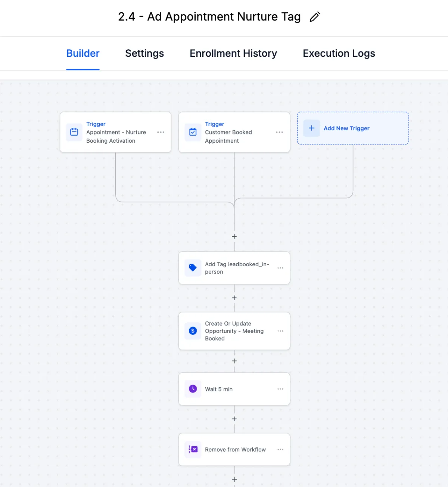The width and height of the screenshot is (448, 487).
Task: Click the blue tag icon on Add Tag step
Action: pos(193,268)
